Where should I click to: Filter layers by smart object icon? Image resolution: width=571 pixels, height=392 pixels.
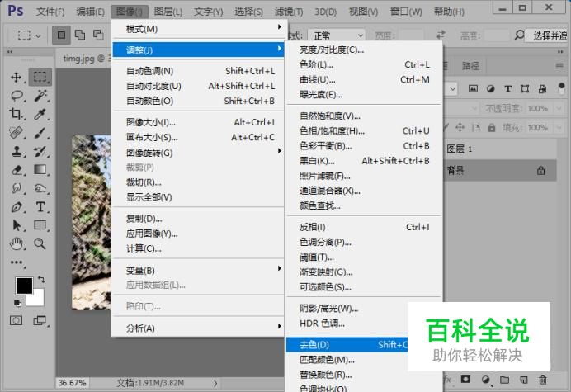pyautogui.click(x=543, y=88)
